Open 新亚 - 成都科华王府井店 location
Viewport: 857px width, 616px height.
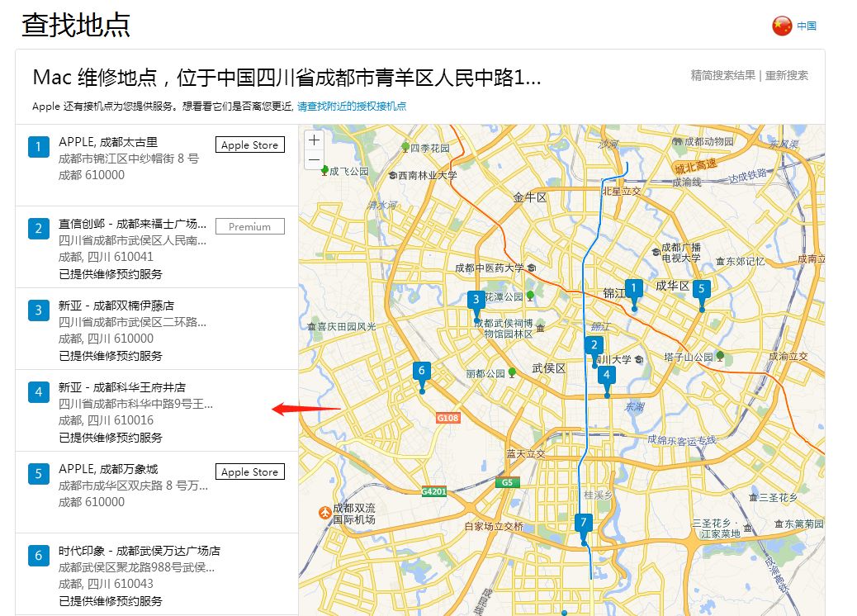coord(122,387)
